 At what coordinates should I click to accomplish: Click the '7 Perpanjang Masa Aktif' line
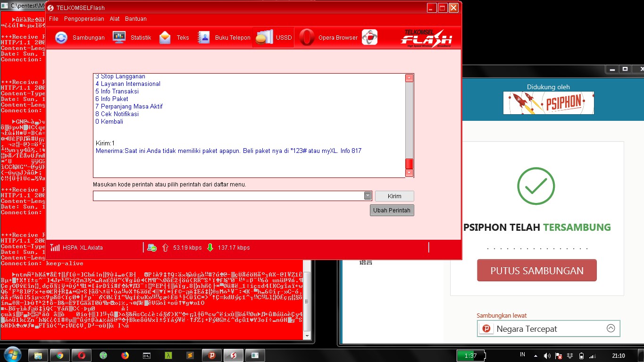[129, 106]
